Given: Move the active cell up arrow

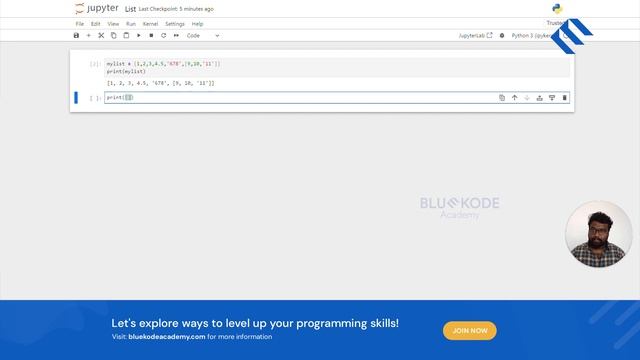Looking at the screenshot, I should 515,98.
